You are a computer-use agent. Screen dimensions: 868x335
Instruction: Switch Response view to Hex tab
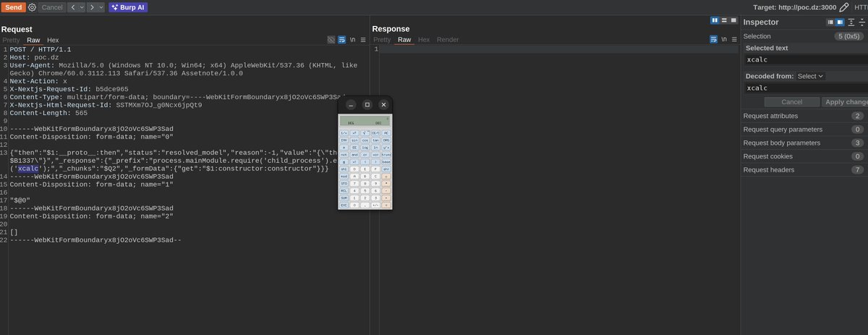(424, 40)
